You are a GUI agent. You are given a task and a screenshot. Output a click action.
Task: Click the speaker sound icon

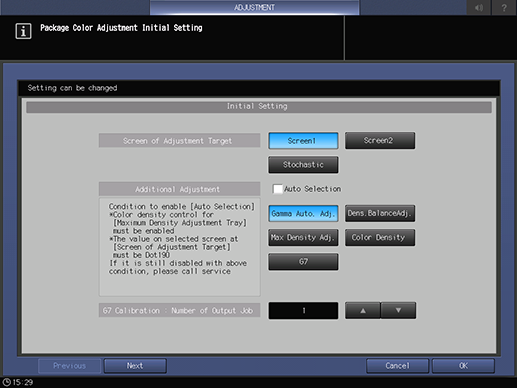479,7
